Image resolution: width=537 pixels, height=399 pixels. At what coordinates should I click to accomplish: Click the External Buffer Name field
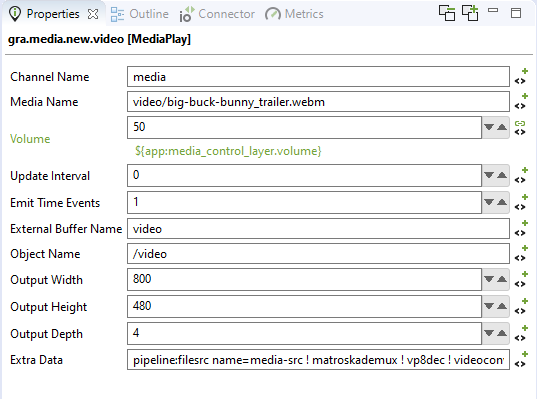(318, 229)
